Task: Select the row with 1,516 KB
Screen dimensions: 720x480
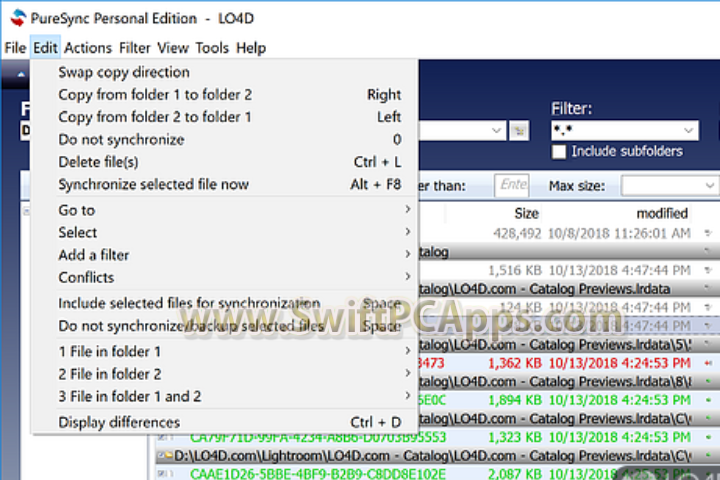Action: (568, 270)
